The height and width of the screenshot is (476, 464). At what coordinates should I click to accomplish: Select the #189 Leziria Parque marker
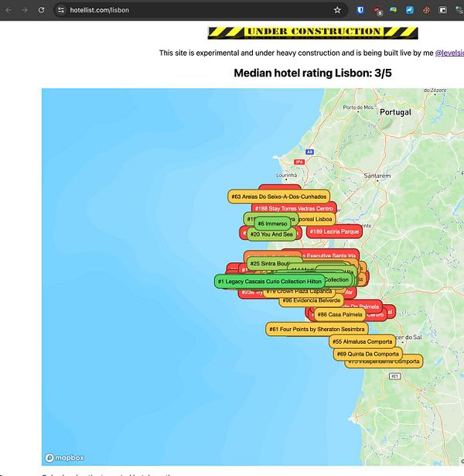[x=334, y=231]
